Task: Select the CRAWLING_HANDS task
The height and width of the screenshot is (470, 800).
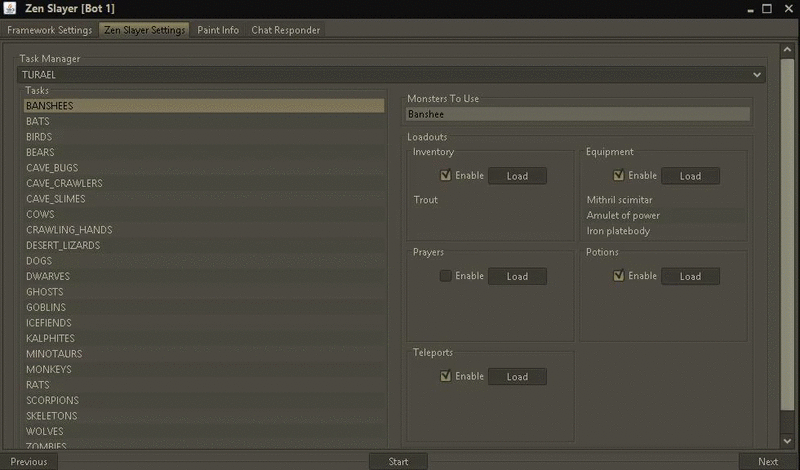Action: coord(204,230)
